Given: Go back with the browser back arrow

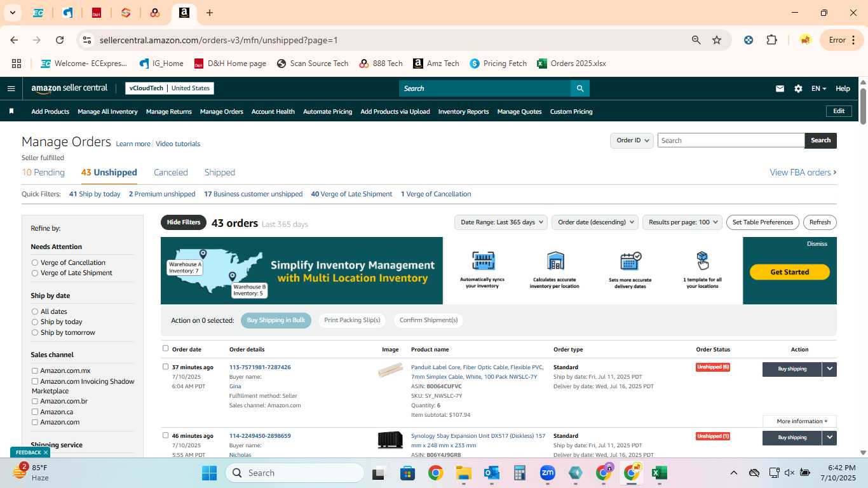Looking at the screenshot, I should (x=14, y=40).
